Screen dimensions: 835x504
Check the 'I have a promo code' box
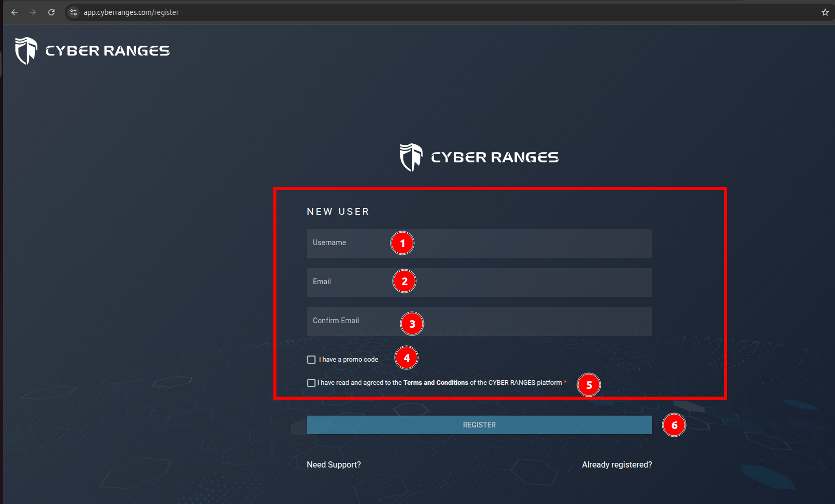[x=311, y=360]
